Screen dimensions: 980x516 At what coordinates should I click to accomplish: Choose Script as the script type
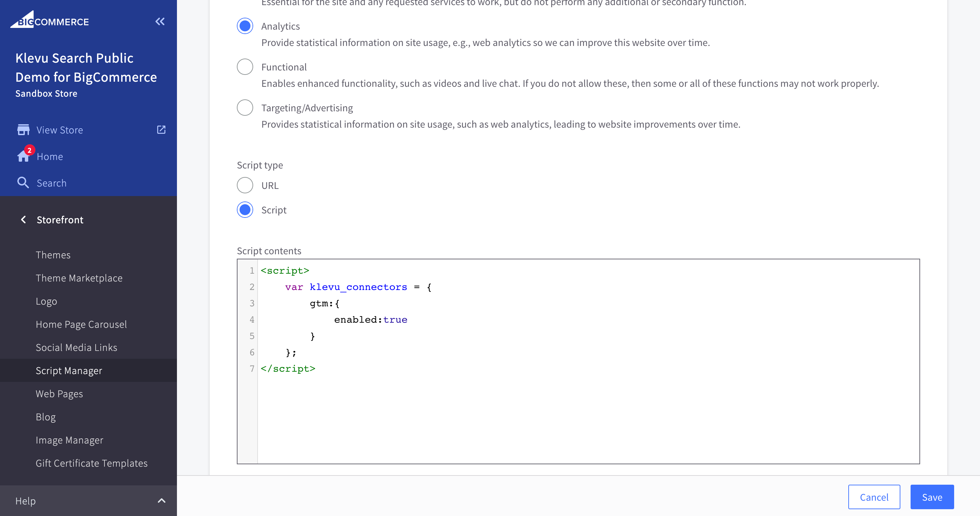pos(245,210)
